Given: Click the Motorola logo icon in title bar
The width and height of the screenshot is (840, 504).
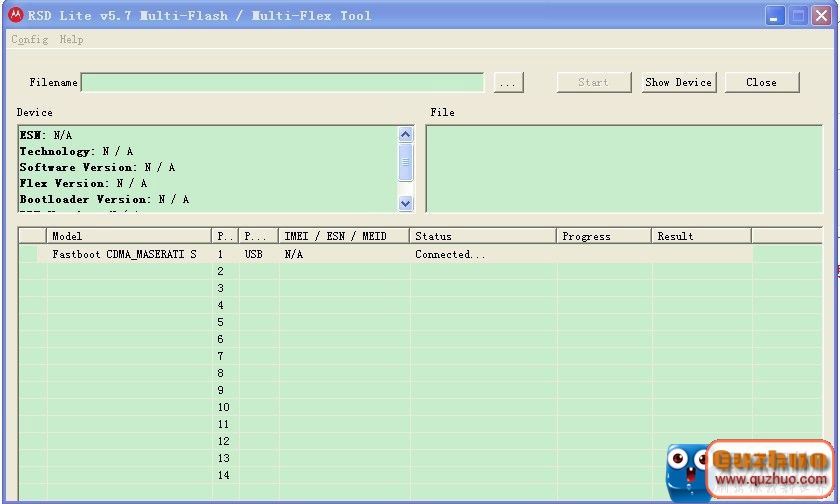Looking at the screenshot, I should tap(16, 15).
